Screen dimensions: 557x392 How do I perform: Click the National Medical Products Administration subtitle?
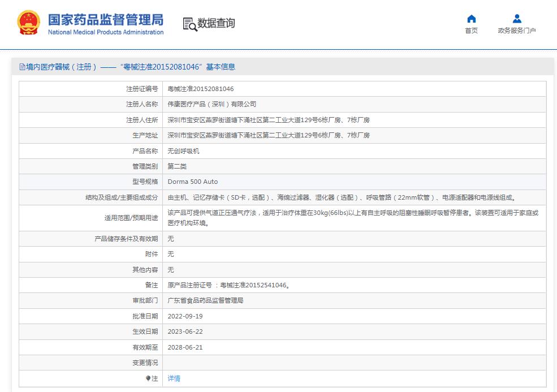106,32
